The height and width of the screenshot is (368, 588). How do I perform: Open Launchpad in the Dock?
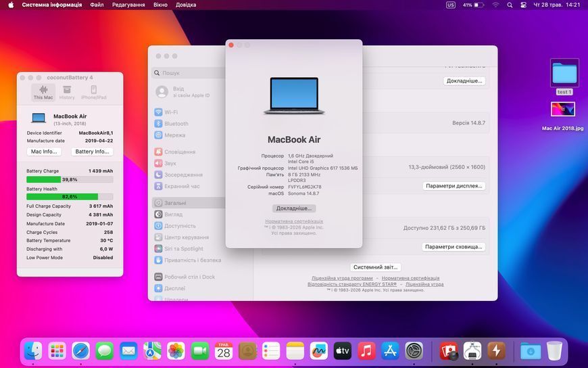pyautogui.click(x=57, y=351)
